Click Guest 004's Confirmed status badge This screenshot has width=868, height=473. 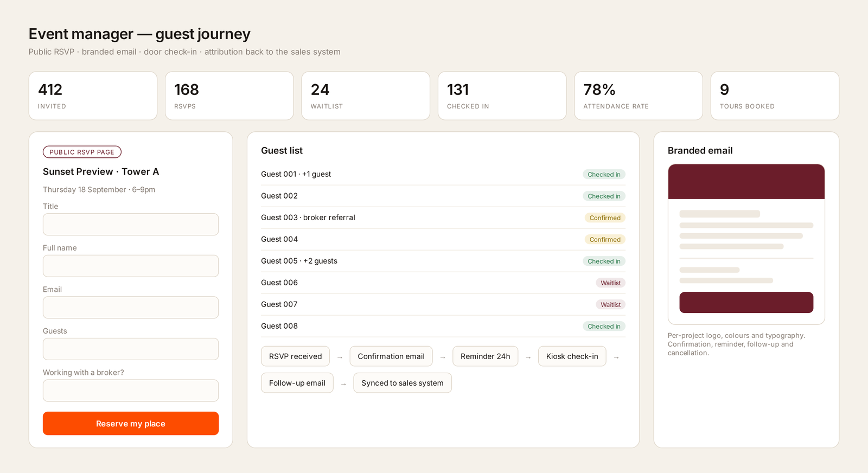point(605,239)
